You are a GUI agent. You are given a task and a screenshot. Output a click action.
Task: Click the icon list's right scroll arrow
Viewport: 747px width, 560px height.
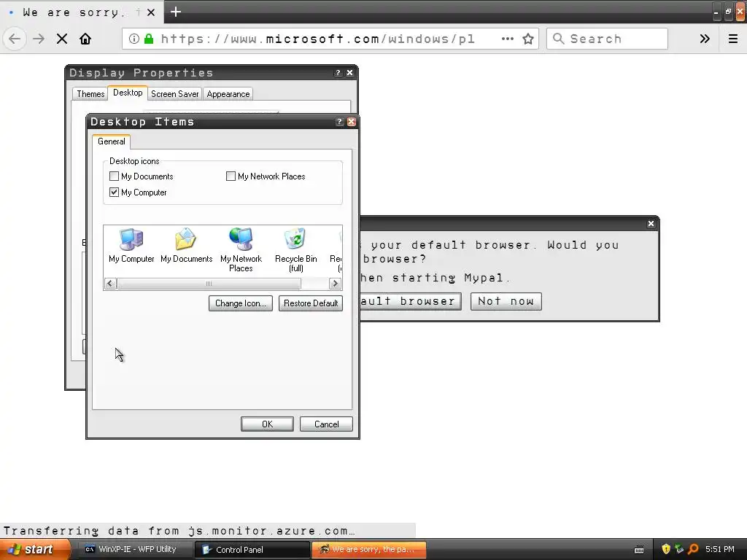335,284
